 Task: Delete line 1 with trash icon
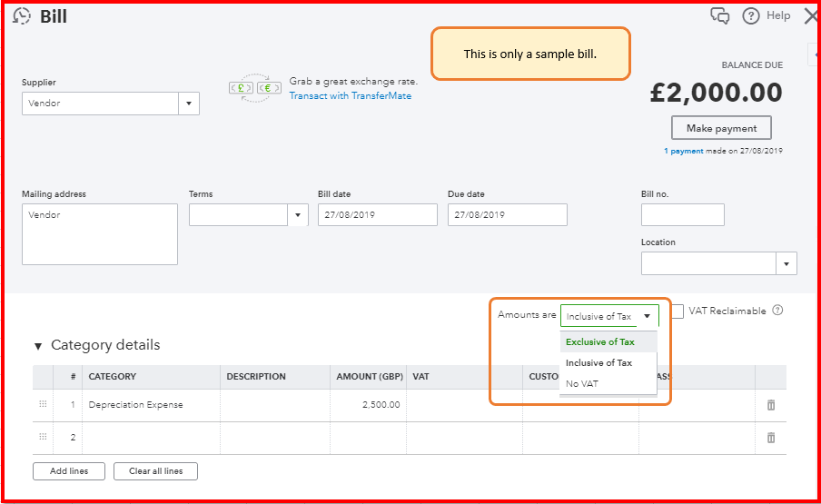[771, 405]
